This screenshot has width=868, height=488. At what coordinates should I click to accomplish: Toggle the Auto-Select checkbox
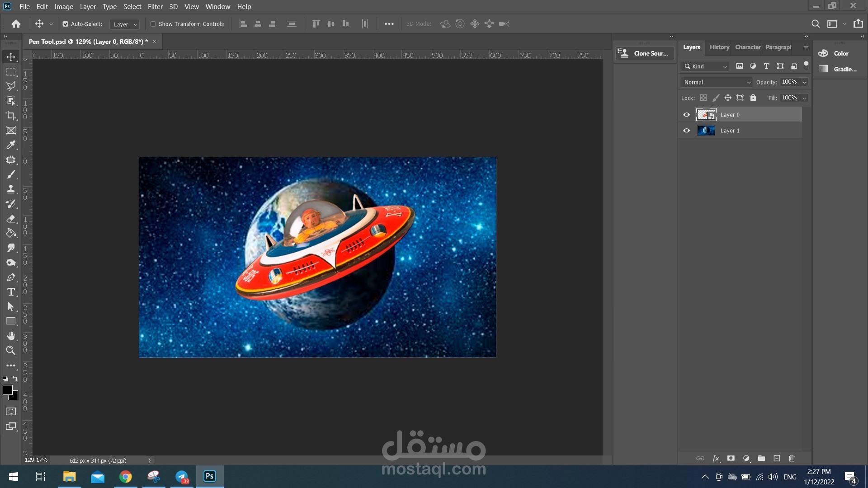pos(66,24)
